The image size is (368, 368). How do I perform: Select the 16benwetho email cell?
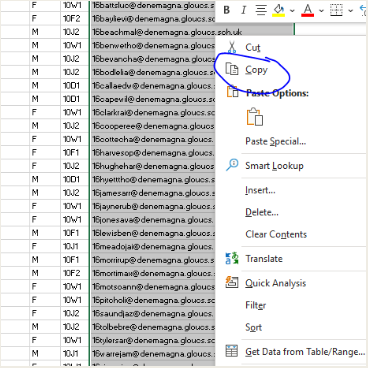(x=153, y=45)
